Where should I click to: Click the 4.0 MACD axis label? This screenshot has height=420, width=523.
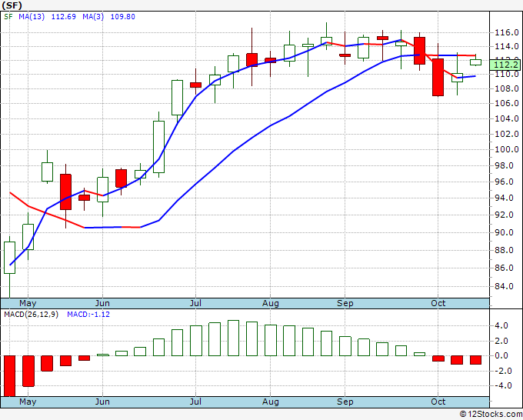coord(501,325)
